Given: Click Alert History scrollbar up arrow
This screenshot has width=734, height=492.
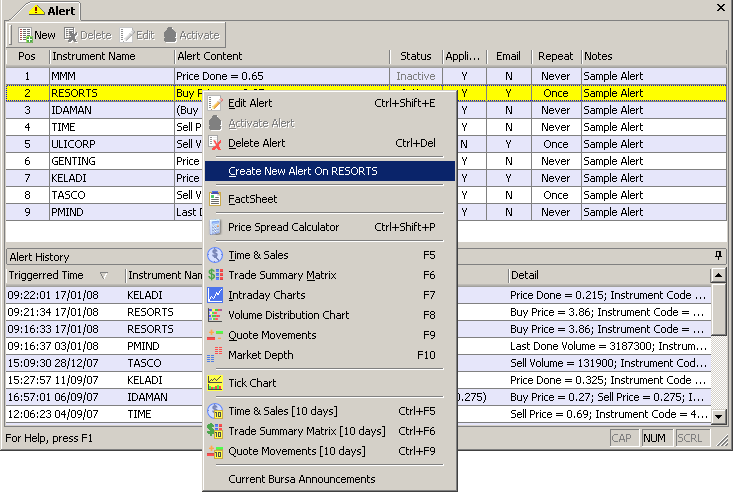Looking at the screenshot, I should [718, 275].
